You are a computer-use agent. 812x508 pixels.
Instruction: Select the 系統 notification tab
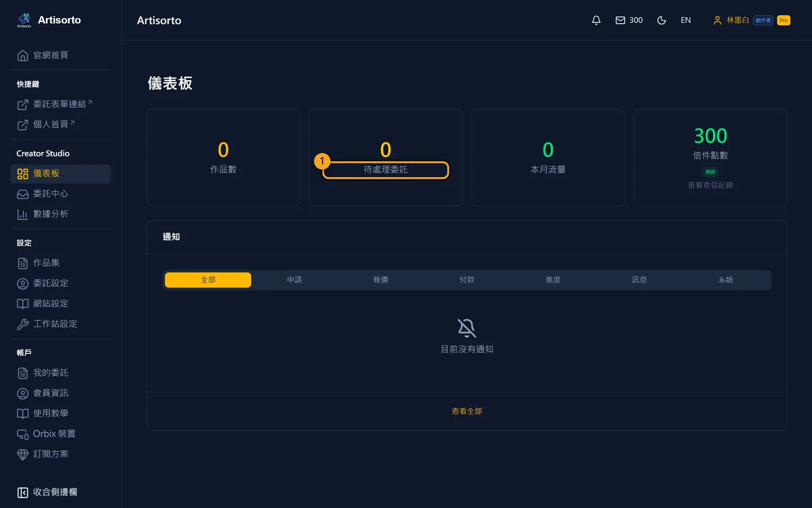(726, 280)
